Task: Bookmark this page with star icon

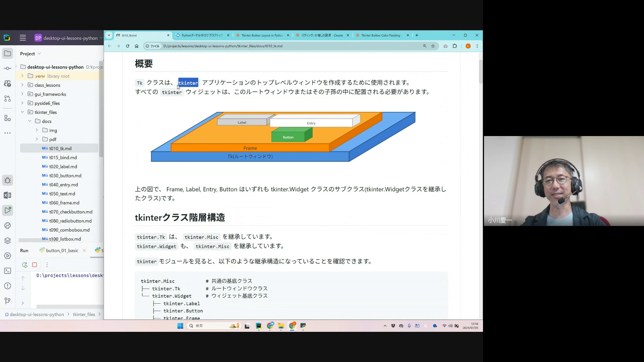Action: tap(433, 46)
